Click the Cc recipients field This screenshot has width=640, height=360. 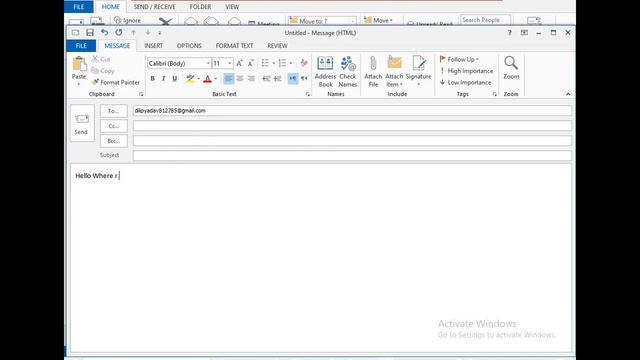pyautogui.click(x=352, y=126)
